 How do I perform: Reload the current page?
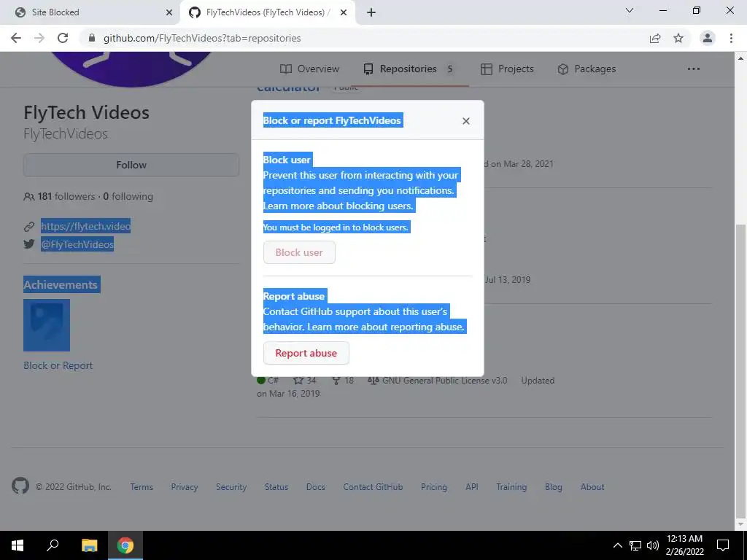tap(63, 38)
